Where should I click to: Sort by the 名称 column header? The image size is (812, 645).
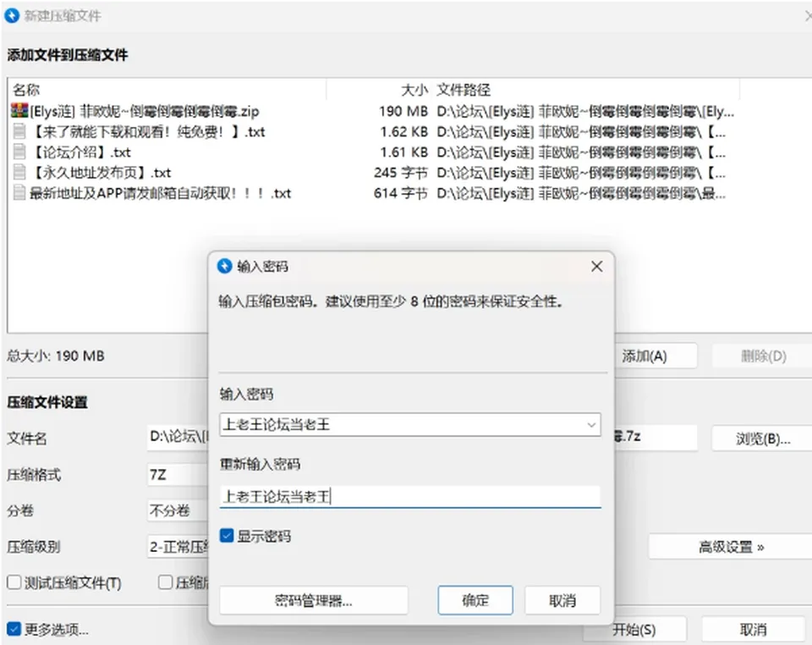(x=167, y=90)
